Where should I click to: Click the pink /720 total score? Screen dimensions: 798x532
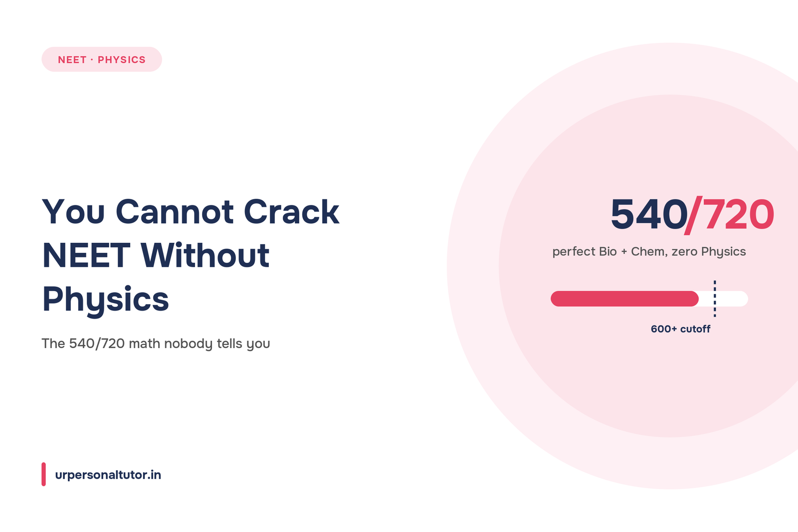(x=730, y=214)
